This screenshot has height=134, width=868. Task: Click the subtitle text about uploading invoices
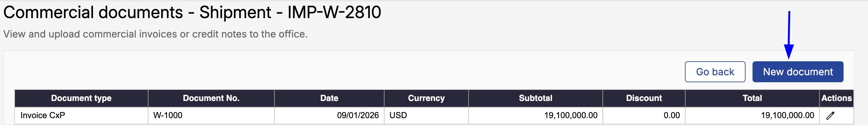155,34
